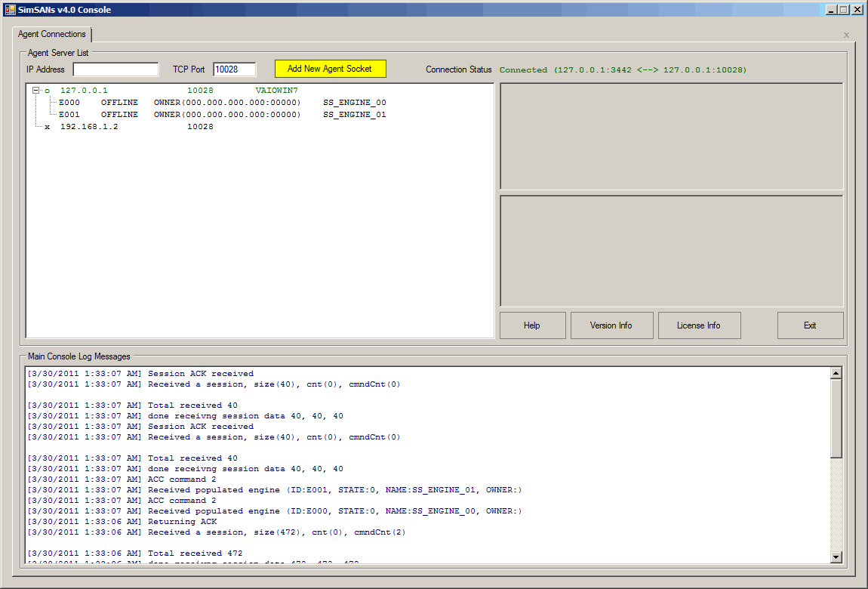The height and width of the screenshot is (589, 868).
Task: Open the Help button
Action: [532, 325]
